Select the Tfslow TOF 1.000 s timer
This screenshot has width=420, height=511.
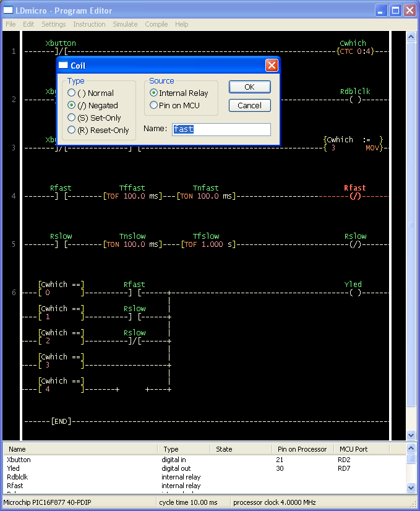click(208, 244)
